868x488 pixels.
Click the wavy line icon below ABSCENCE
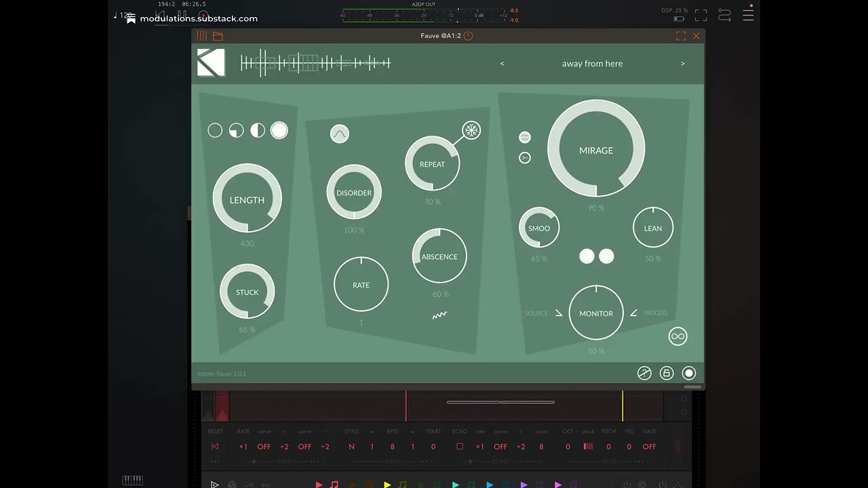point(439,315)
